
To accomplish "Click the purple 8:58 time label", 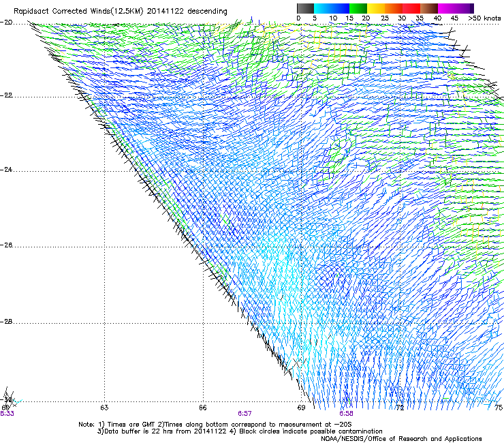I will (346, 414).
